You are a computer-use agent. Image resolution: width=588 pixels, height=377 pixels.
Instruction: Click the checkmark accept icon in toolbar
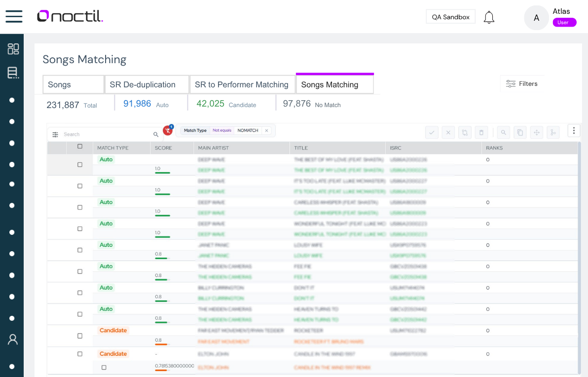coord(432,132)
